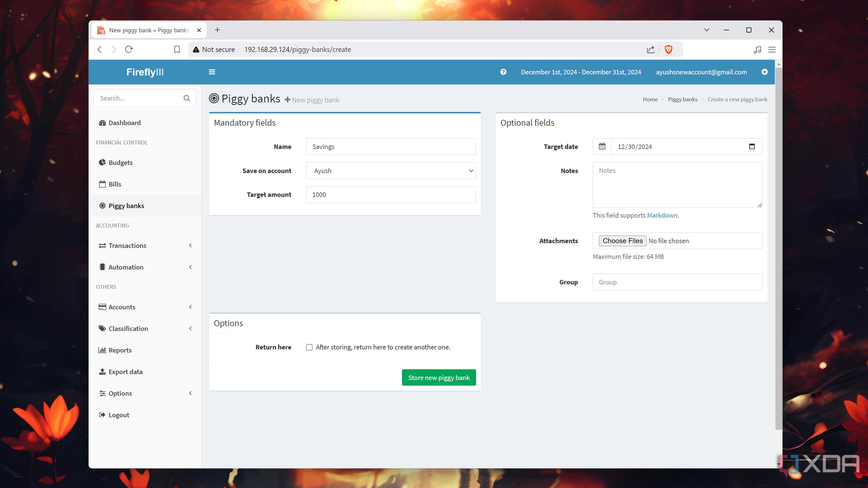Click the search magnifier icon

point(187,98)
